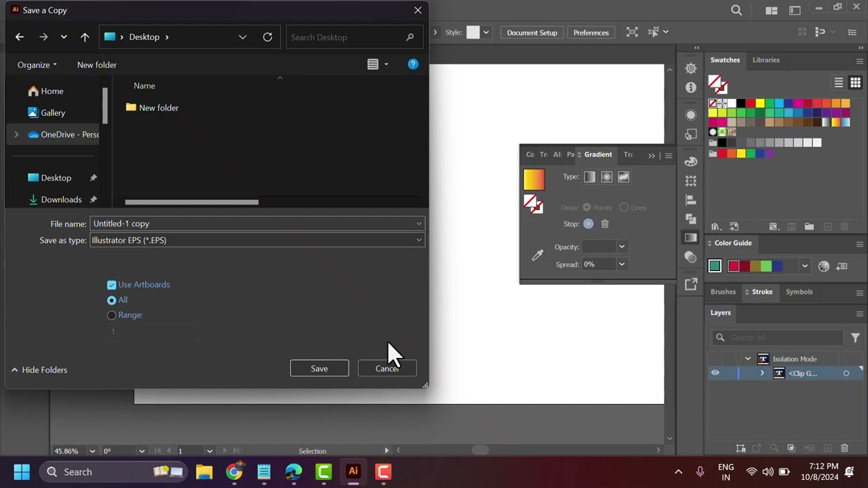868x488 pixels.
Task: Open the File name history dropdown
Action: 419,224
